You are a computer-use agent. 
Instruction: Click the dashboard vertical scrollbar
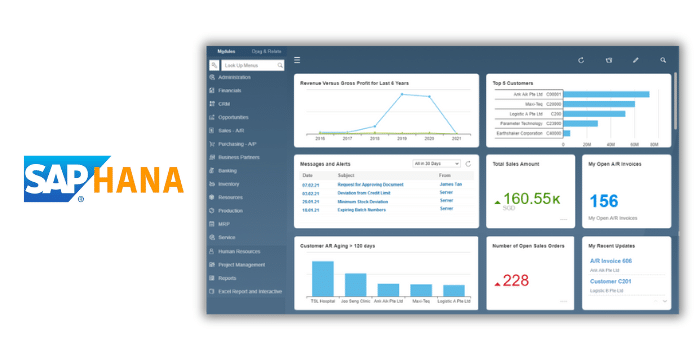(675, 101)
